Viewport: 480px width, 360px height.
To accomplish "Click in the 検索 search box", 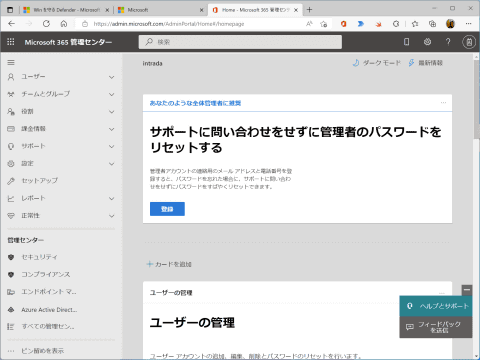I will (240, 42).
